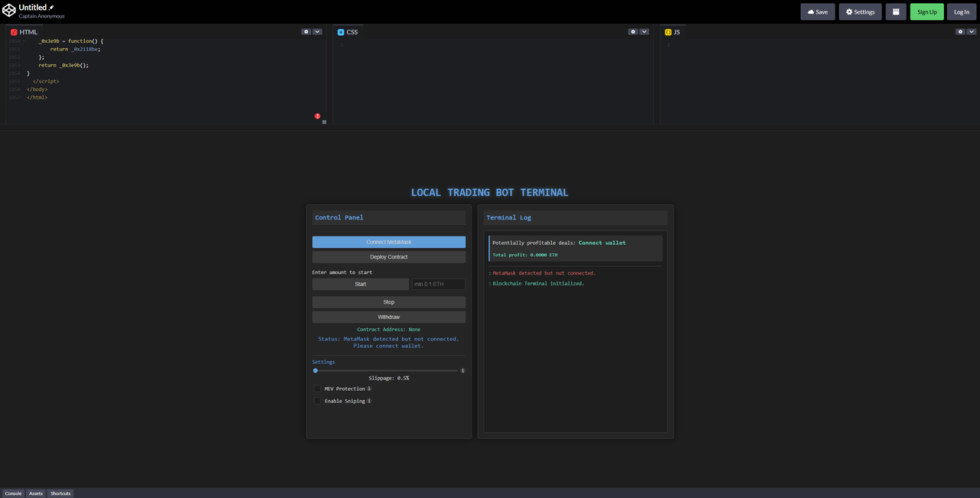
Task: Click the Slippage: 0.5% label
Action: [x=389, y=378]
